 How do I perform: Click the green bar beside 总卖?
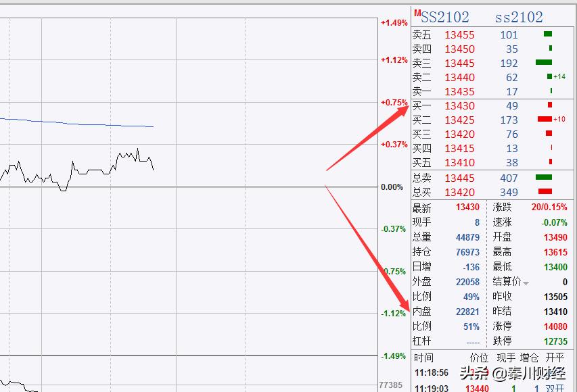pyautogui.click(x=544, y=177)
